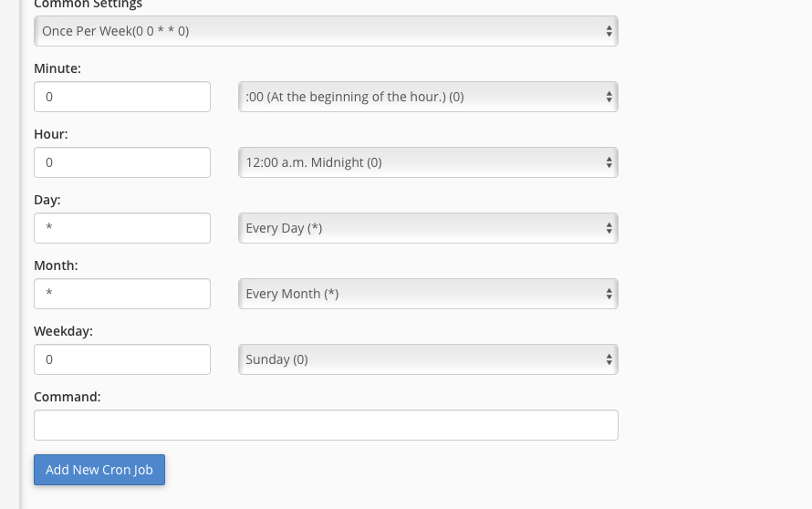This screenshot has width=812, height=509.
Task: Select the Day text input box
Action: point(122,228)
